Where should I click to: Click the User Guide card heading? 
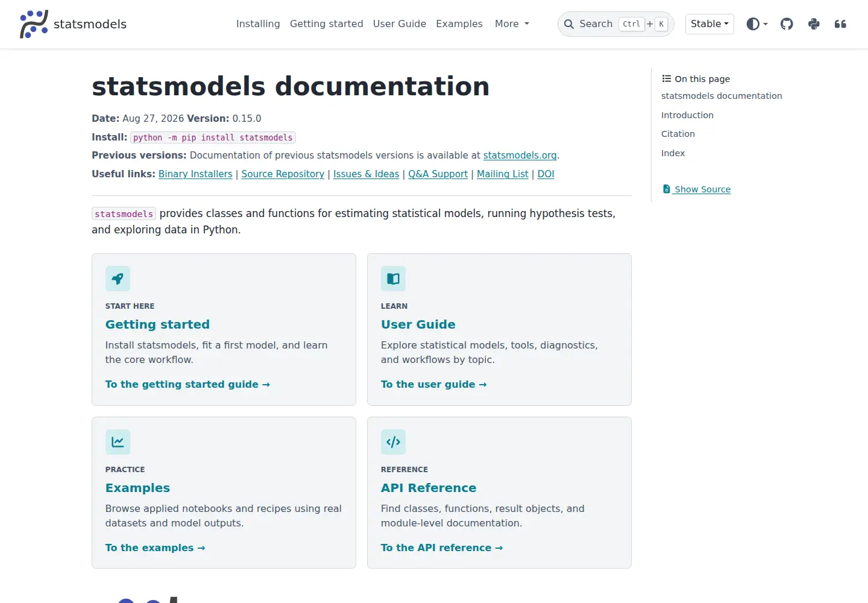(418, 324)
